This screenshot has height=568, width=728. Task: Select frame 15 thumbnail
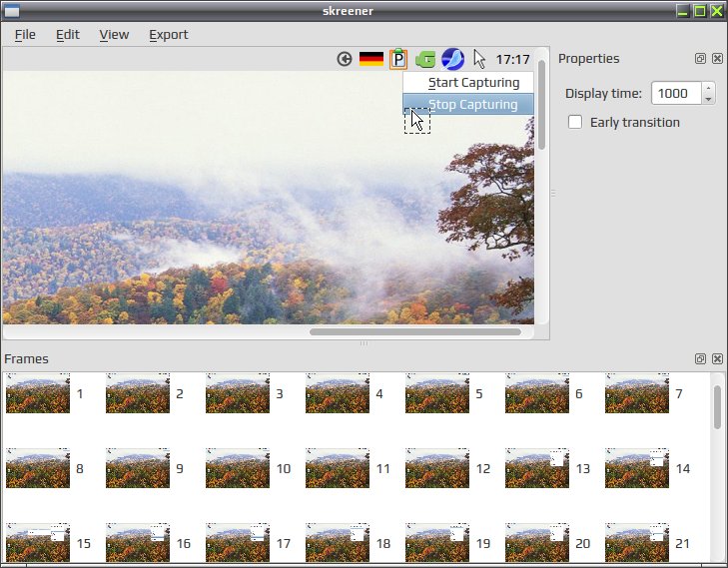[x=38, y=542]
